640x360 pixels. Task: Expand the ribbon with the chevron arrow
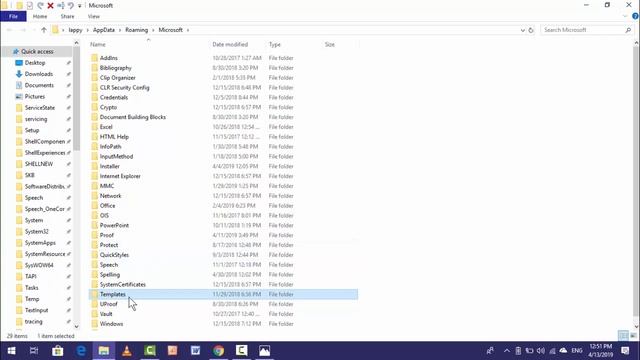coord(625,16)
